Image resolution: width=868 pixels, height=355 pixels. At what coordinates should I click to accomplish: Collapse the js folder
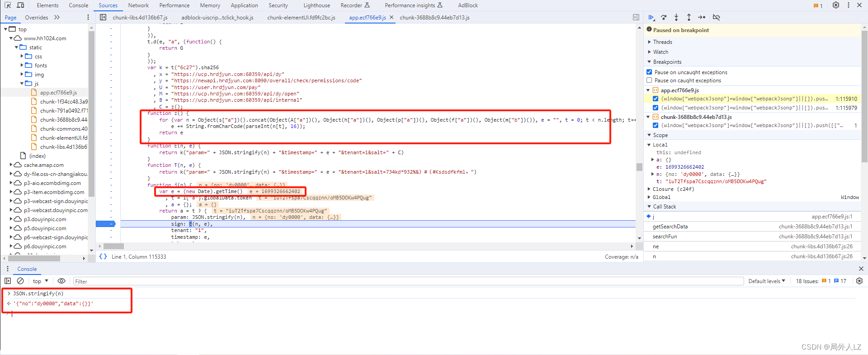tap(22, 84)
